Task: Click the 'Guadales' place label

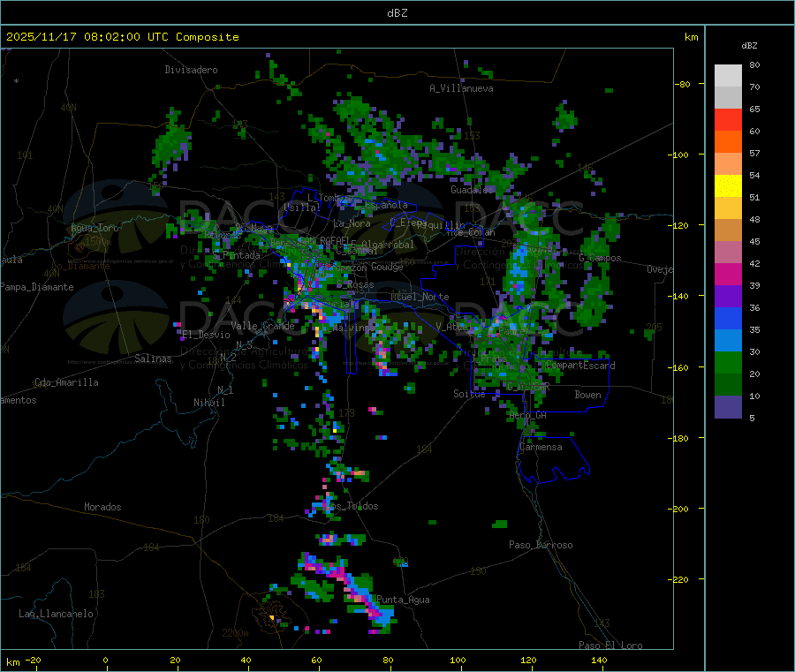Action: pyautogui.click(x=472, y=190)
